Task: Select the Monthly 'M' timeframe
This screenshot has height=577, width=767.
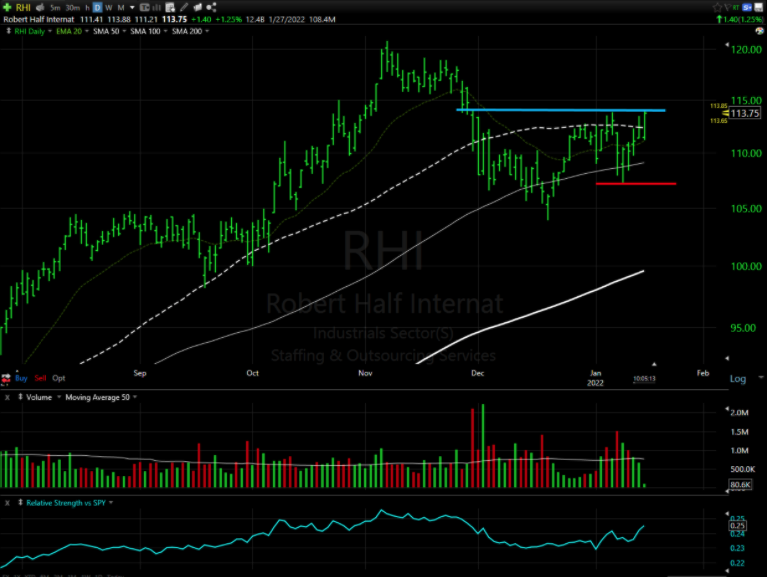Action: click(x=121, y=8)
